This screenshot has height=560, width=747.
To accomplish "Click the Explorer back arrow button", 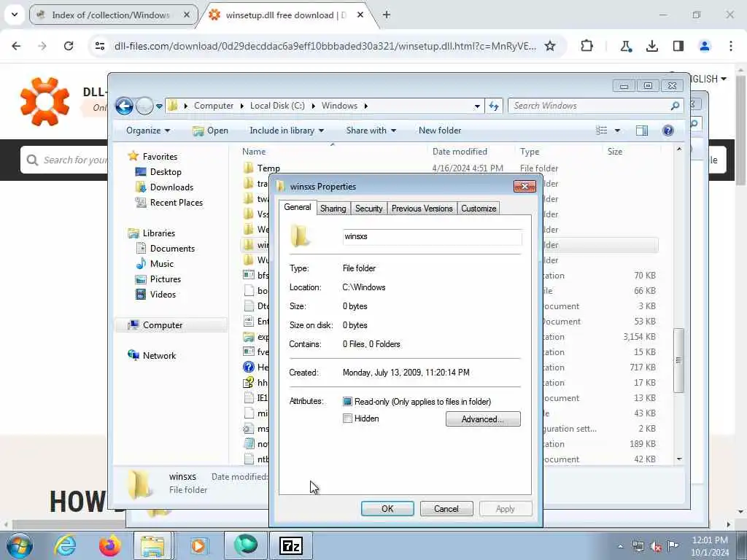I will click(124, 106).
